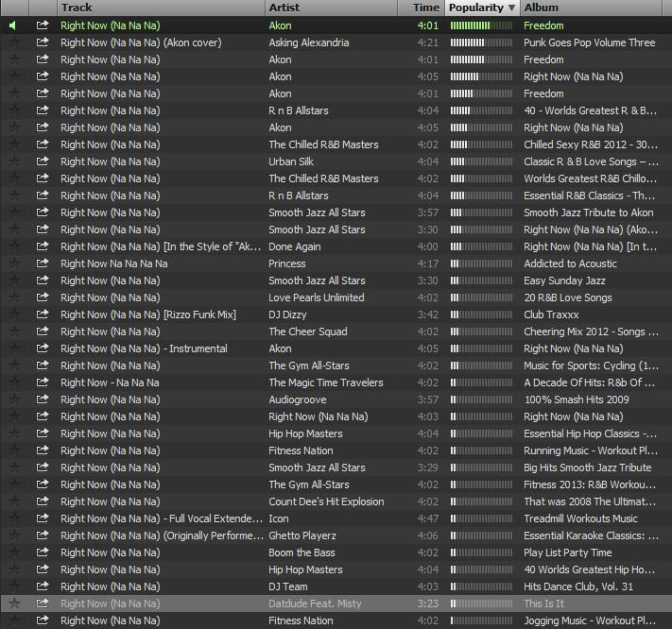Share the track by Princess

pos(43,263)
